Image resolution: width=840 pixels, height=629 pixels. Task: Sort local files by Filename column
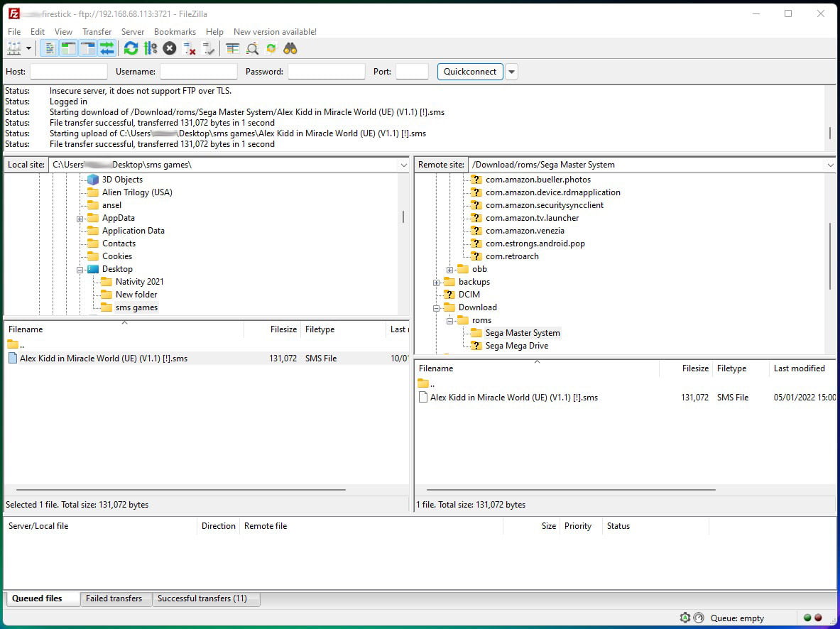click(124, 329)
